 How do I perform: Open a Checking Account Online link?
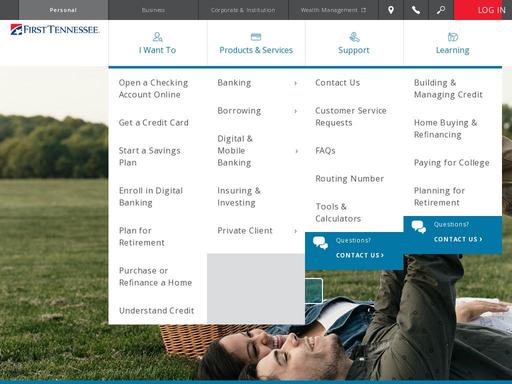pyautogui.click(x=153, y=89)
